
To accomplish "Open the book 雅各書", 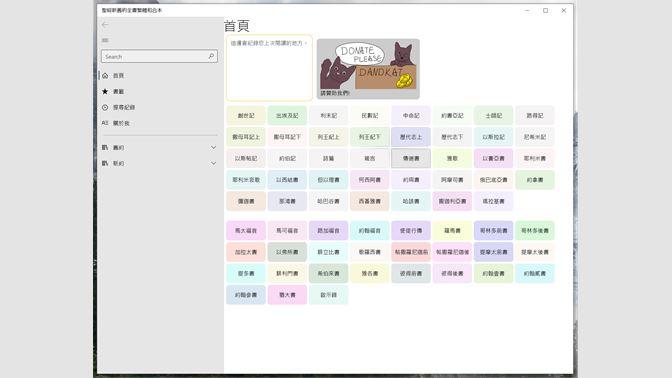I will (x=370, y=273).
